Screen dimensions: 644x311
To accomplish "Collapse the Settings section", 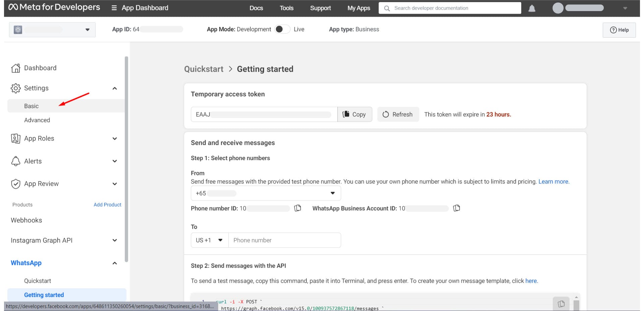I will coord(115,88).
